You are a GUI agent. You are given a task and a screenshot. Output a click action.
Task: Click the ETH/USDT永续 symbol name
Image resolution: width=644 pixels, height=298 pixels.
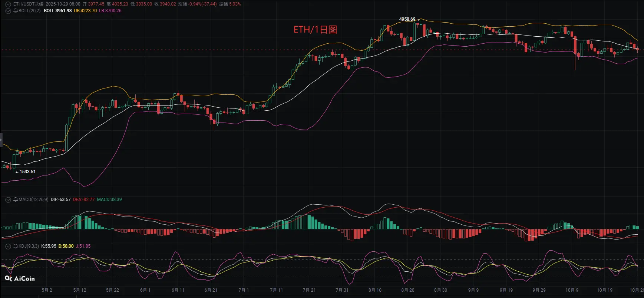(x=28, y=4)
